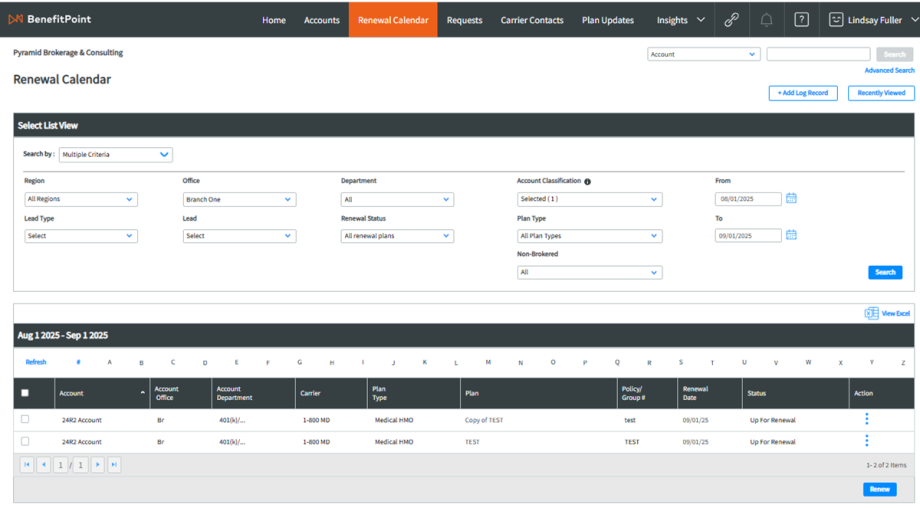Open the Plan Updates tab
The image size is (920, 508).
pyautogui.click(x=608, y=20)
